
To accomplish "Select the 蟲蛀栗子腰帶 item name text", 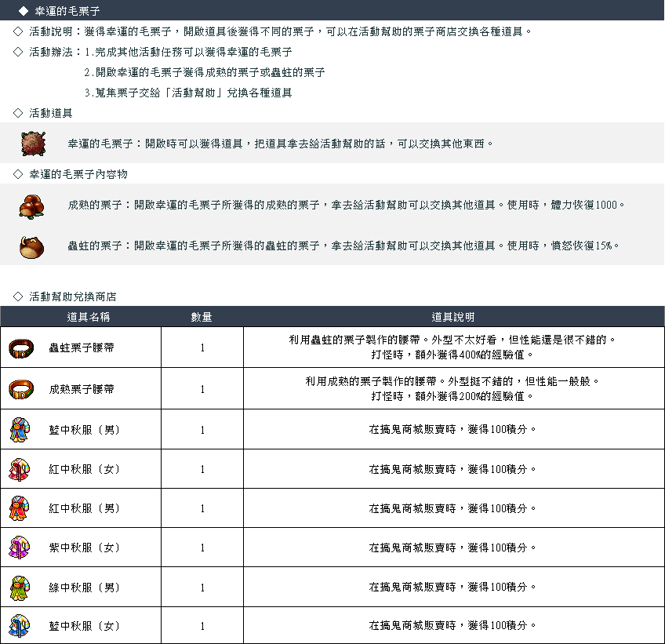I will [82, 347].
